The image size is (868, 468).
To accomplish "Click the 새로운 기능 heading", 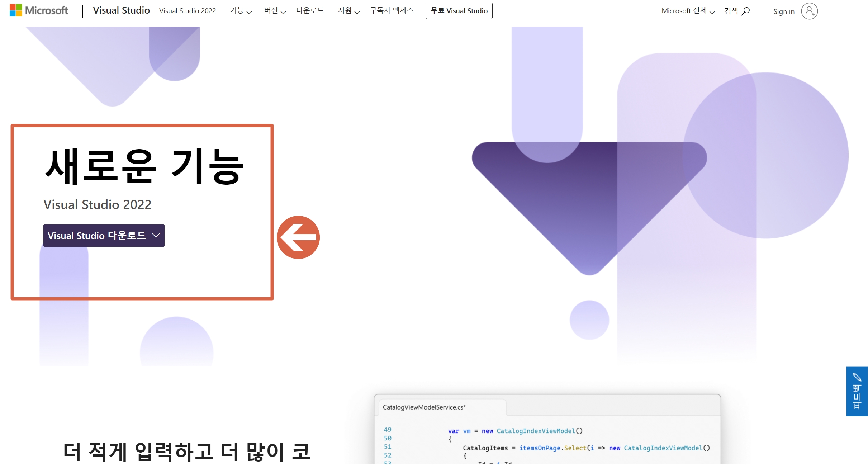I will 144,167.
